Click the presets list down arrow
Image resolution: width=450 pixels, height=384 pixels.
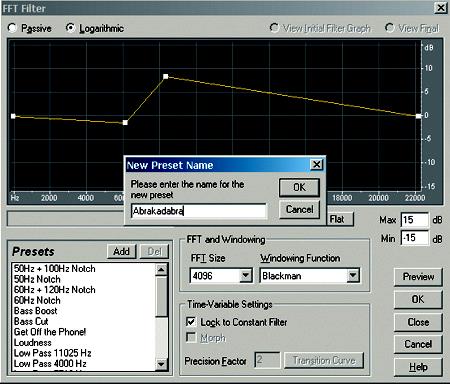[x=161, y=364]
